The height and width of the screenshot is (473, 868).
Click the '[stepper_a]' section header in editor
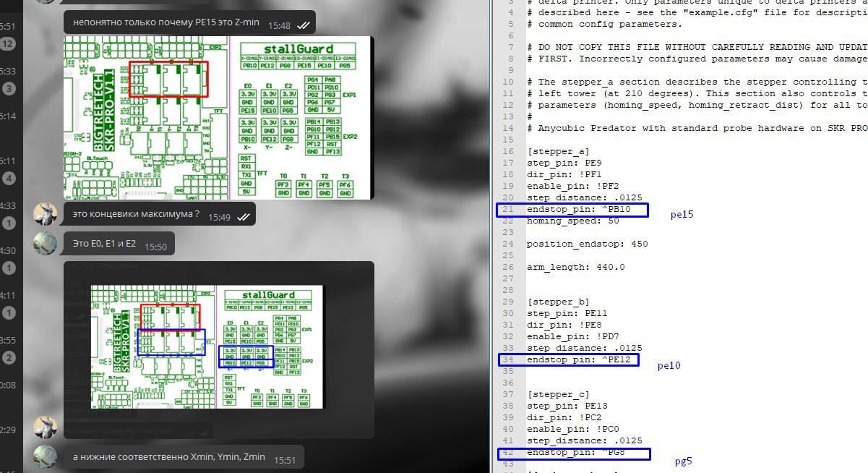[x=558, y=151]
